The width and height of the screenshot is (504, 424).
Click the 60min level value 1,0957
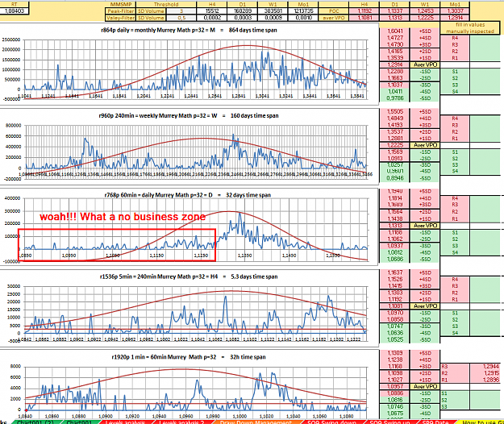(394, 386)
